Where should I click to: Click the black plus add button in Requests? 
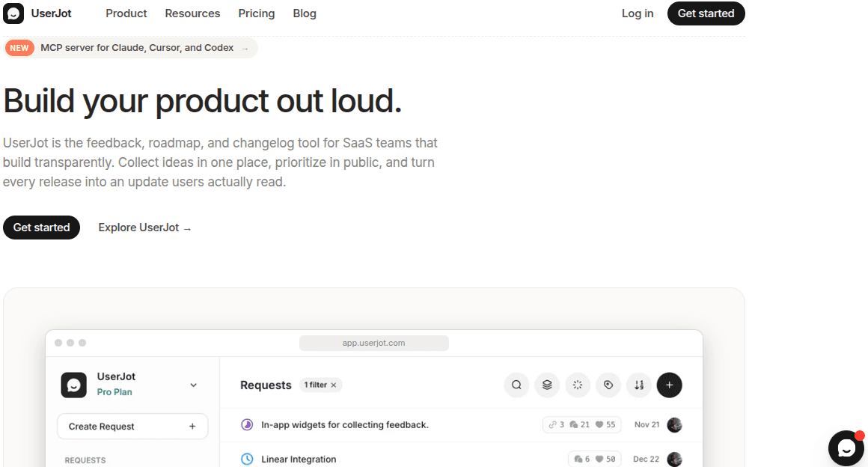[669, 385]
